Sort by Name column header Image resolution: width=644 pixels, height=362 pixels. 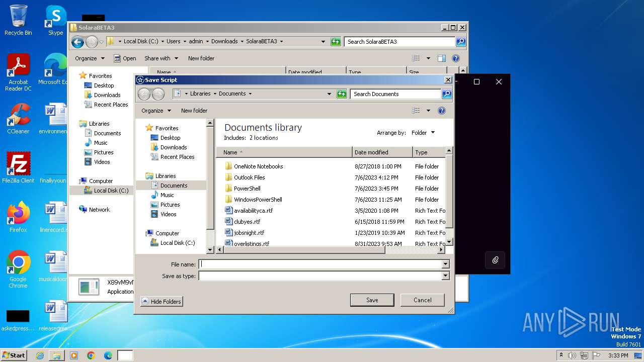pyautogui.click(x=284, y=152)
